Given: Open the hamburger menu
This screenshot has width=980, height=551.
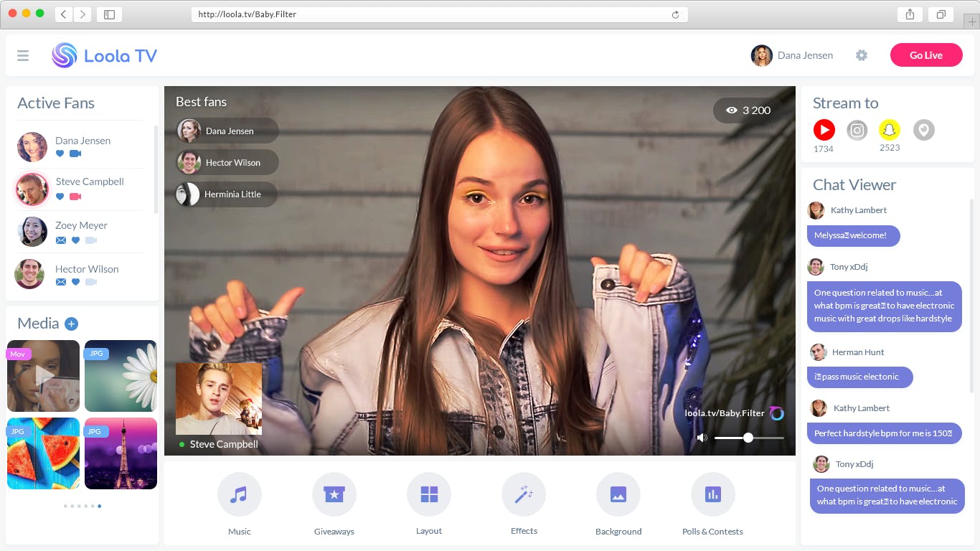Looking at the screenshot, I should (x=23, y=55).
